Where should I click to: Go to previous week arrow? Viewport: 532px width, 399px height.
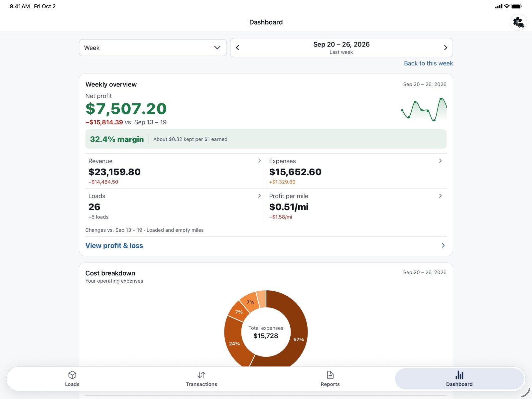237,48
